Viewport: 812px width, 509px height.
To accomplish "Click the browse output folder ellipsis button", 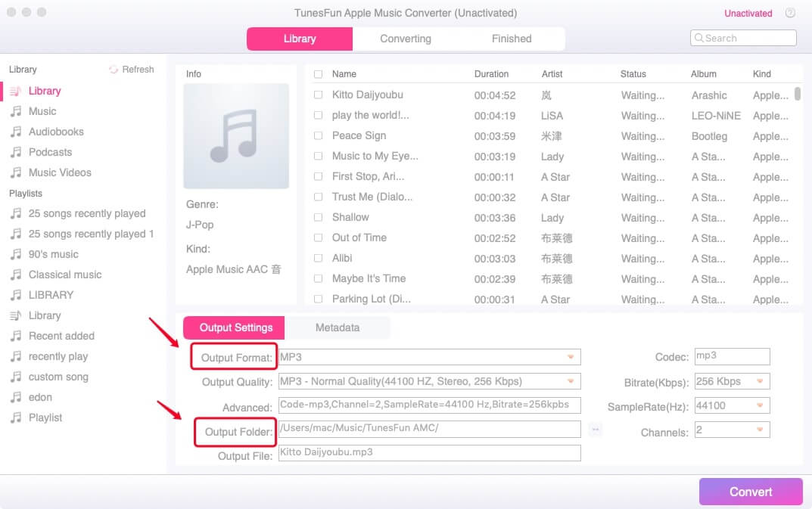I will [x=596, y=430].
